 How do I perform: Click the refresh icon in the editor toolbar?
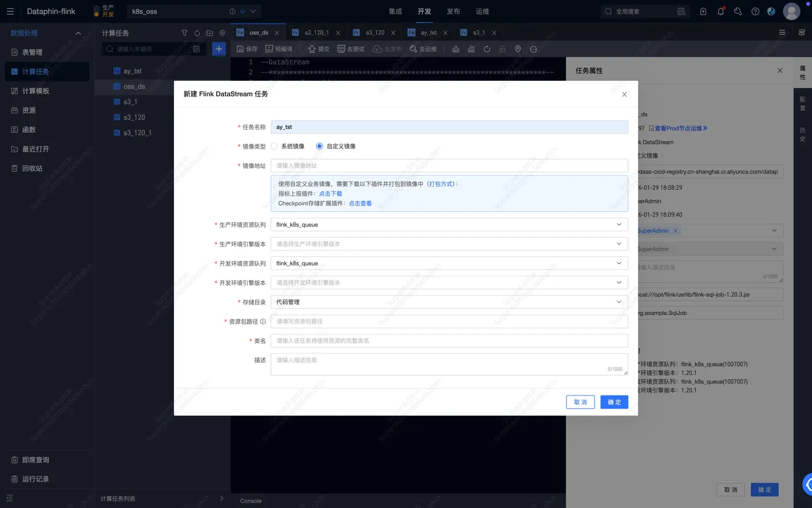pos(487,49)
